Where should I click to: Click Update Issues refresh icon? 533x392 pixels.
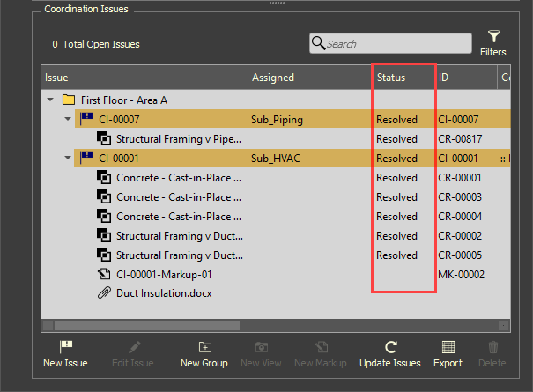pos(390,347)
